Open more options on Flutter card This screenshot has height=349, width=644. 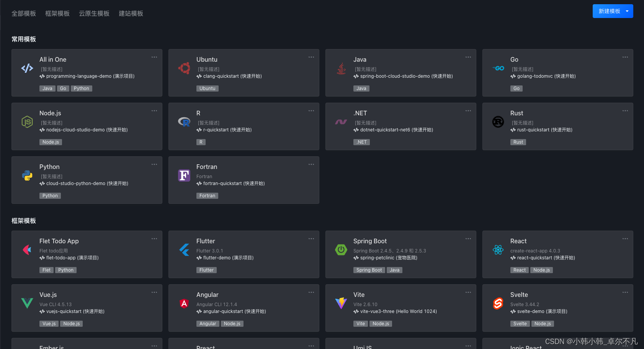pyautogui.click(x=311, y=239)
